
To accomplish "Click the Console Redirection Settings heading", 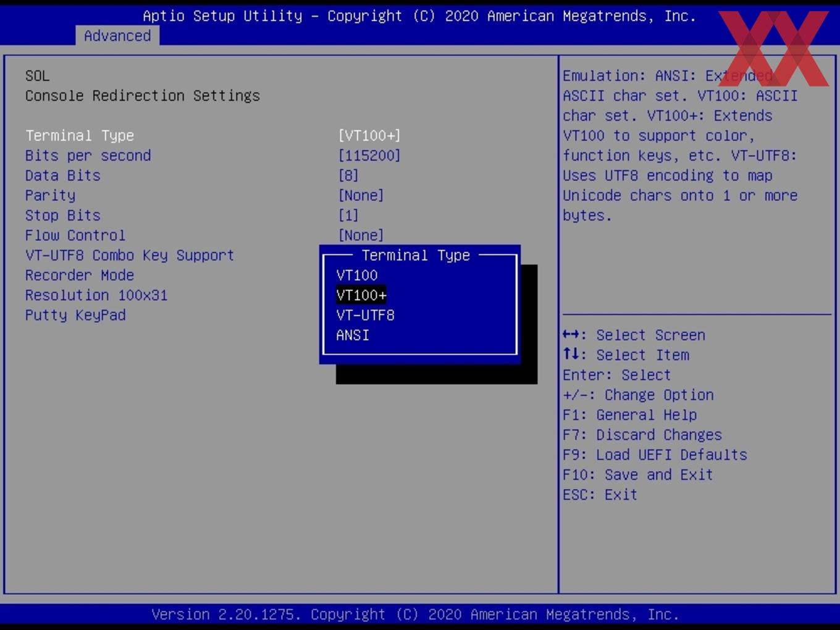I will pyautogui.click(x=143, y=96).
